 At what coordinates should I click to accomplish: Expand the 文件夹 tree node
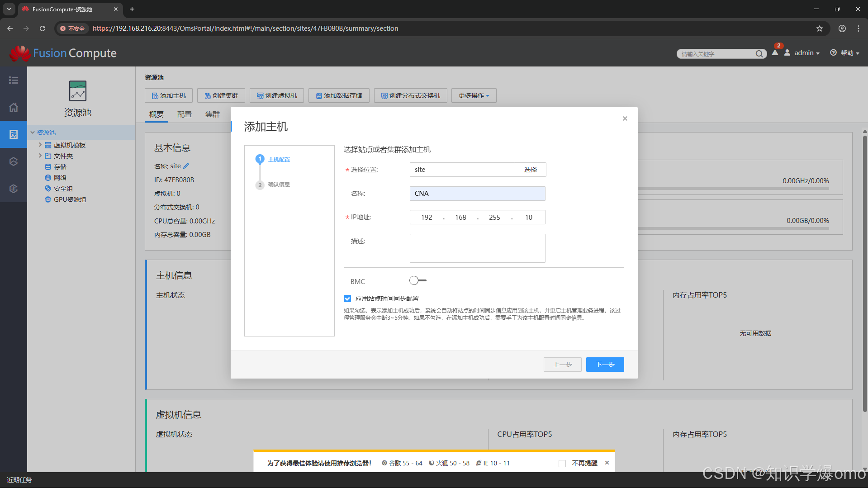40,156
